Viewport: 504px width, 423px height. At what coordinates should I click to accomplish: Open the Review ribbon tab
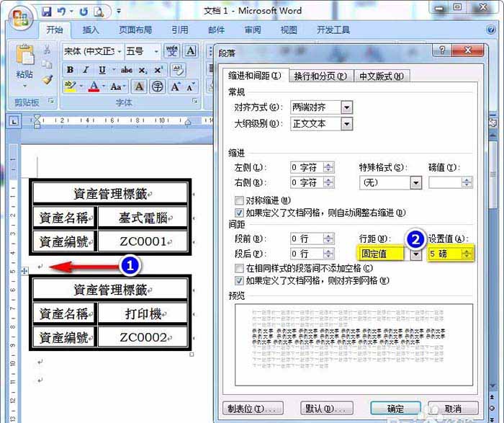[253, 30]
